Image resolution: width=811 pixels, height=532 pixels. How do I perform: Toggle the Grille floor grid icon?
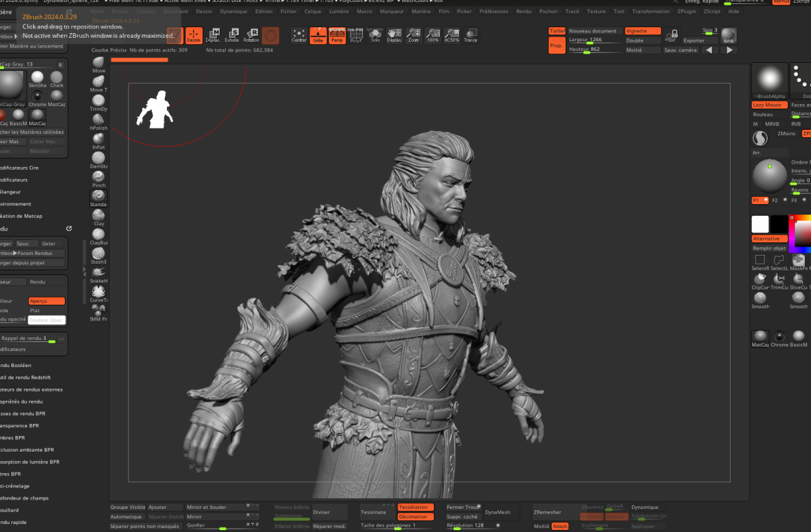tap(318, 36)
